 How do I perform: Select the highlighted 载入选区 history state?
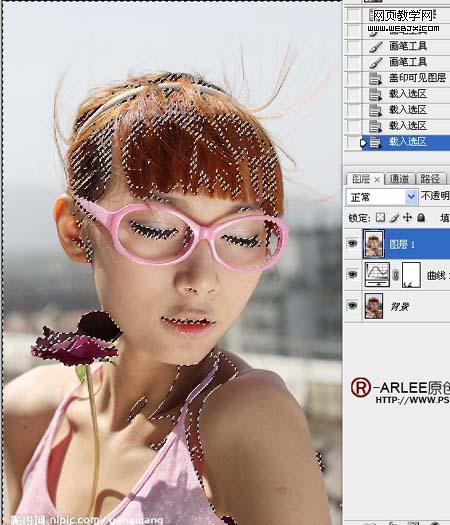(x=406, y=143)
